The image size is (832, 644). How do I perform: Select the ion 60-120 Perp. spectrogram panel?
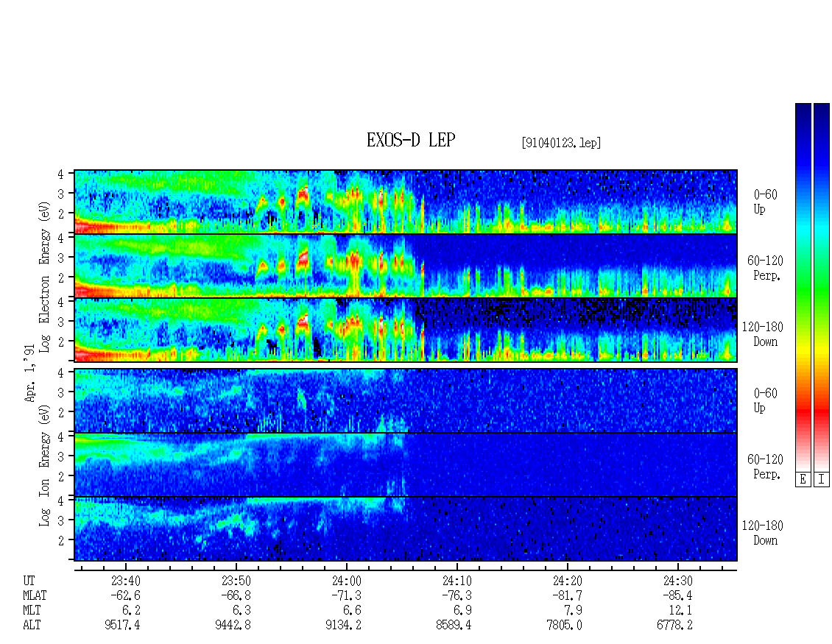pos(406,464)
